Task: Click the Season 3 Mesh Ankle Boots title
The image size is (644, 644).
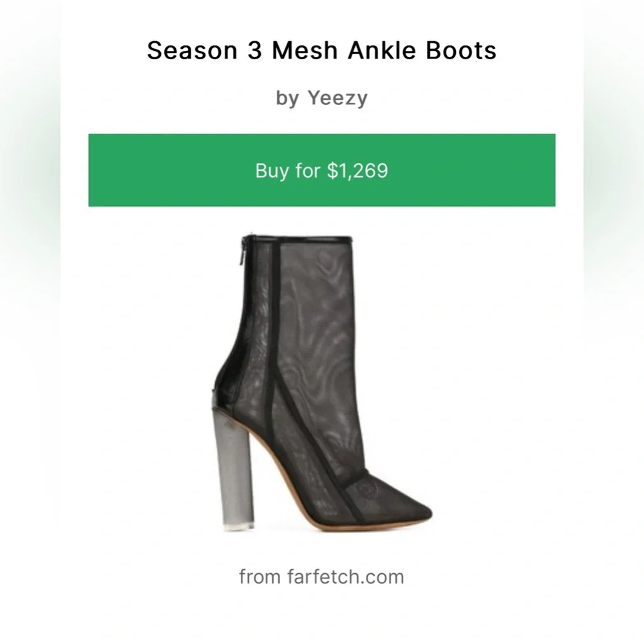Action: coord(321,50)
